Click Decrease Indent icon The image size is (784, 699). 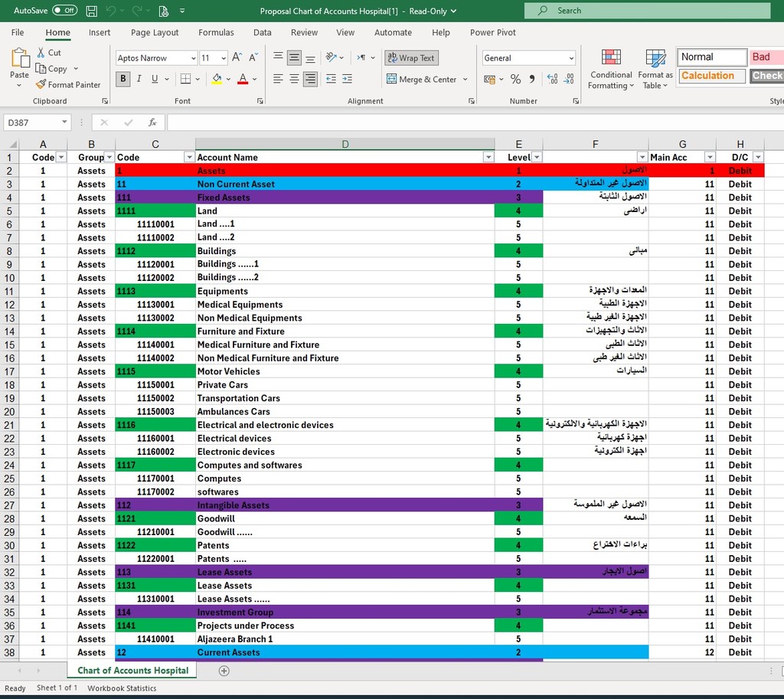331,79
